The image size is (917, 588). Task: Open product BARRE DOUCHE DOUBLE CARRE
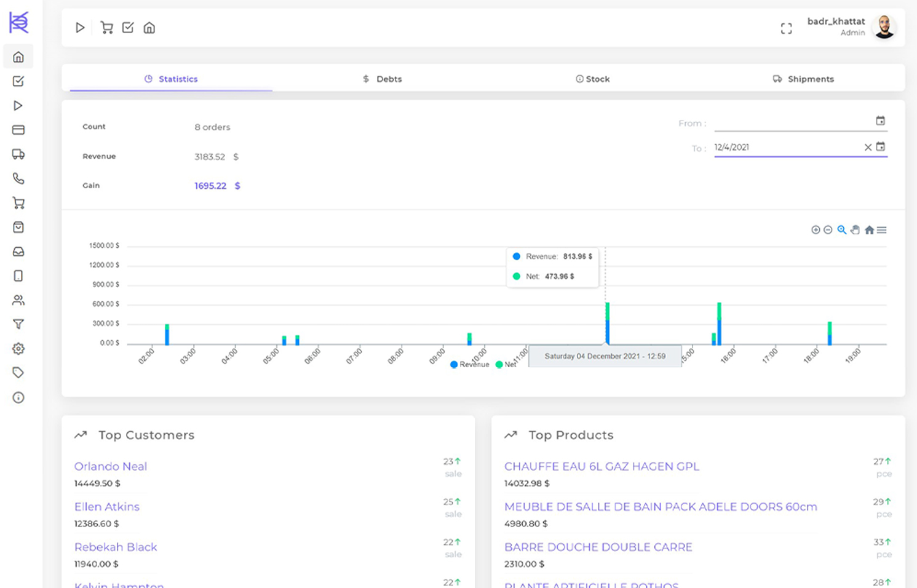coord(598,547)
